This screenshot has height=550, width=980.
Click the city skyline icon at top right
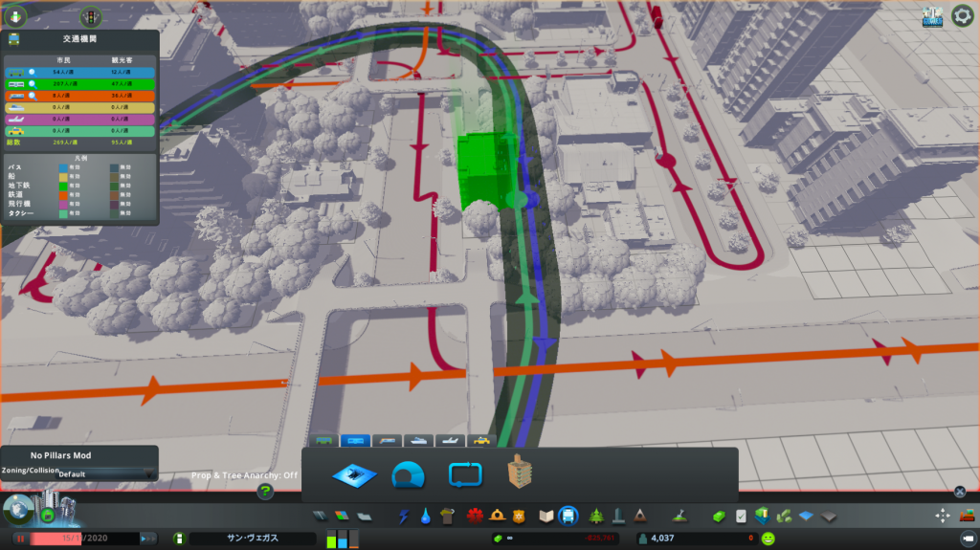point(932,16)
